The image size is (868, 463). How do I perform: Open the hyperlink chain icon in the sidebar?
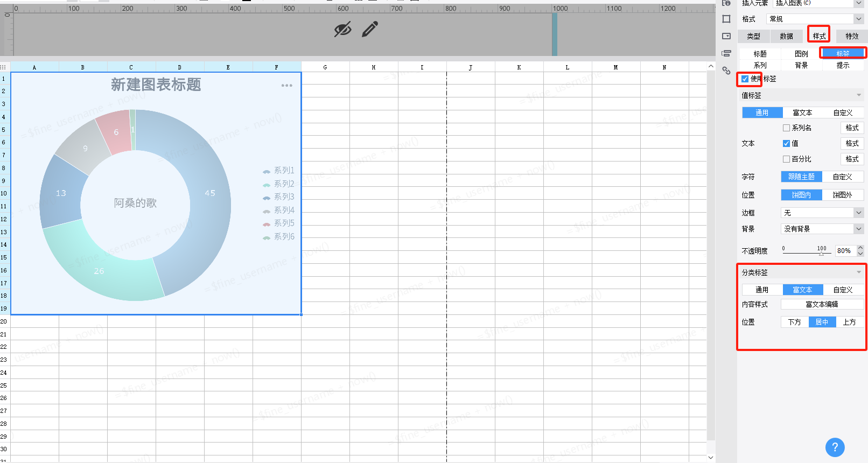click(x=726, y=71)
